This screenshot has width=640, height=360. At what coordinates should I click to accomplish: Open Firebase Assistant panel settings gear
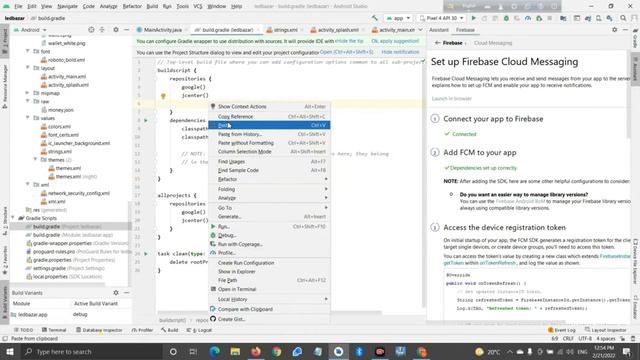click(x=615, y=30)
